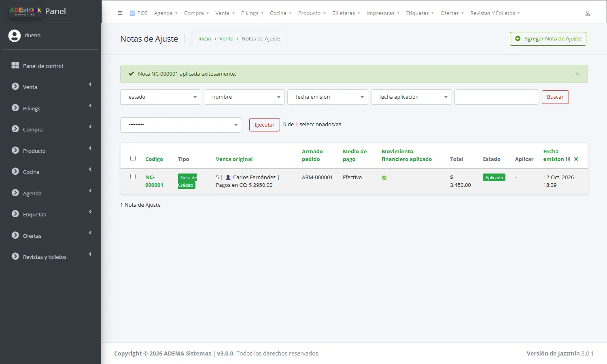Screen dimensions: 607x364
Task: Click the Buscar button
Action: point(555,97)
